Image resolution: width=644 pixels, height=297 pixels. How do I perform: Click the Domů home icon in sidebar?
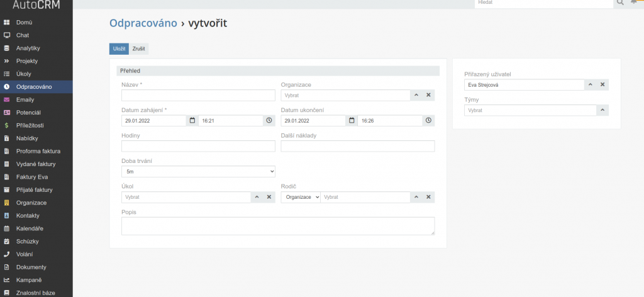[x=6, y=22]
